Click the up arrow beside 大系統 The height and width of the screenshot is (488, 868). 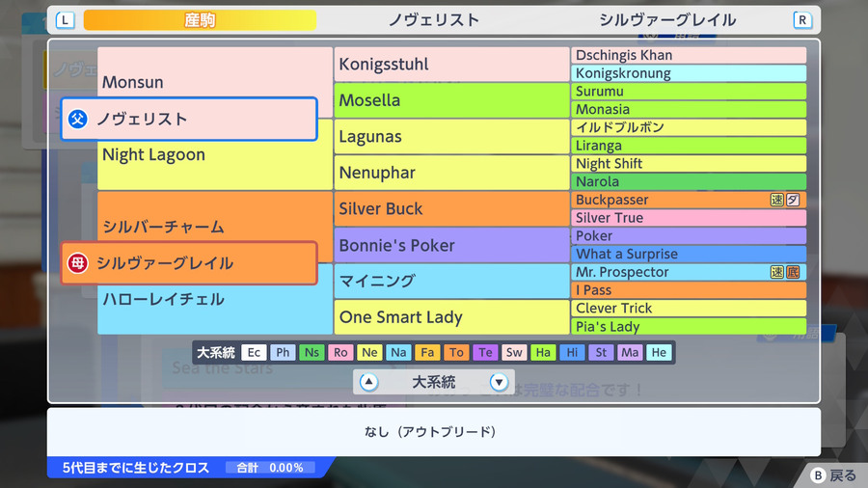[368, 382]
